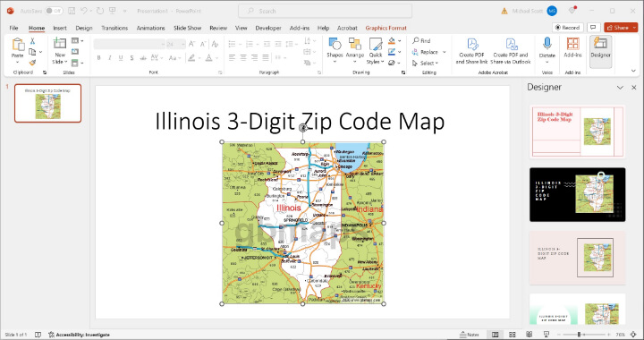Click the slide title text

coord(300,121)
